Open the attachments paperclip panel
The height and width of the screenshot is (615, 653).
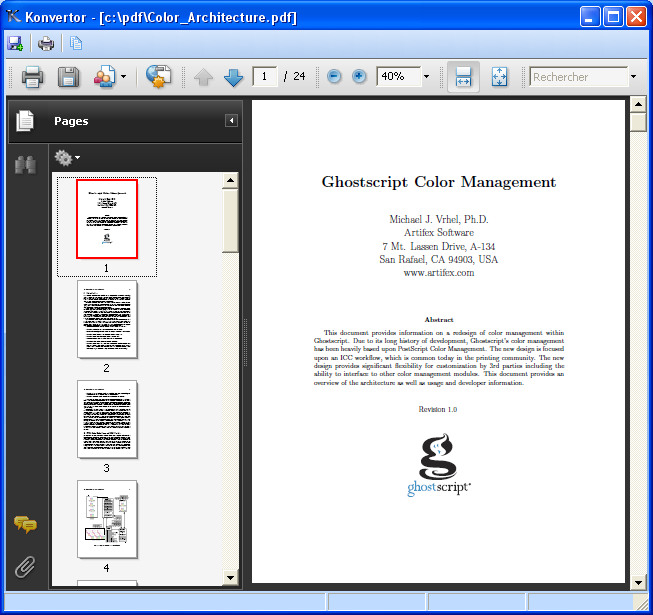pyautogui.click(x=25, y=567)
